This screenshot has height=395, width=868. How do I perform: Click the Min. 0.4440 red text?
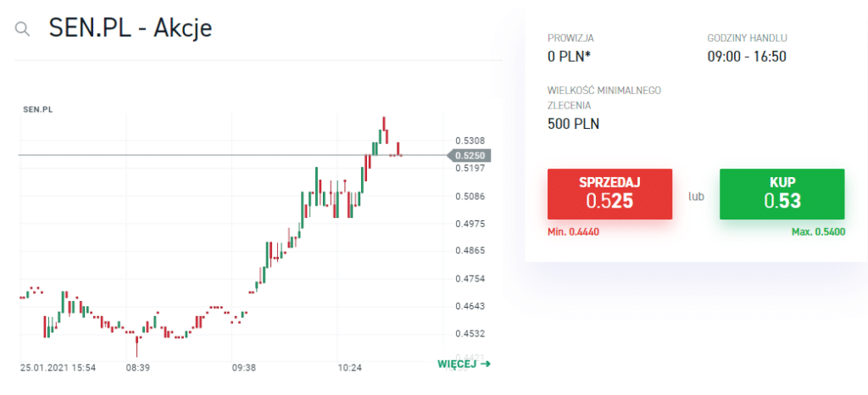tap(574, 231)
